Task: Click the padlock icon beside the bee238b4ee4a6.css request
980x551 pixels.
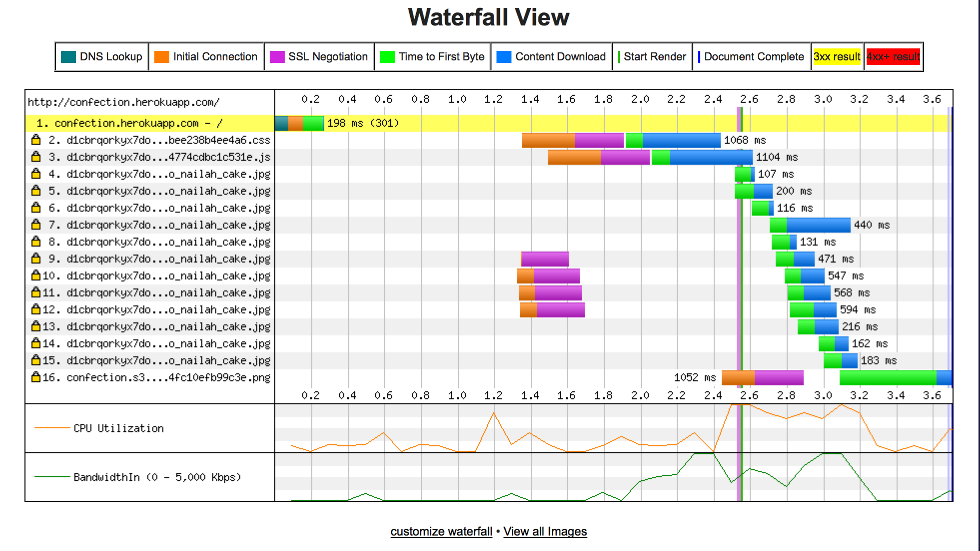Action: point(35,140)
